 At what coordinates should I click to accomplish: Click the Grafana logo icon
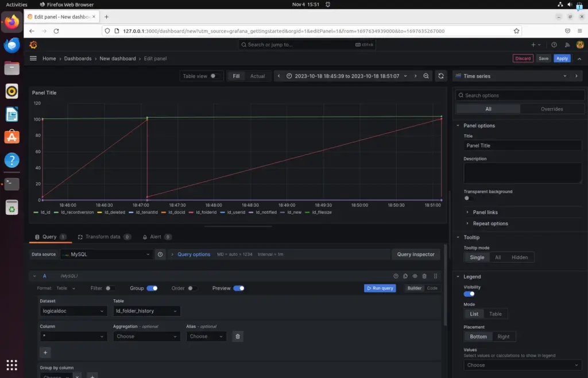(33, 45)
